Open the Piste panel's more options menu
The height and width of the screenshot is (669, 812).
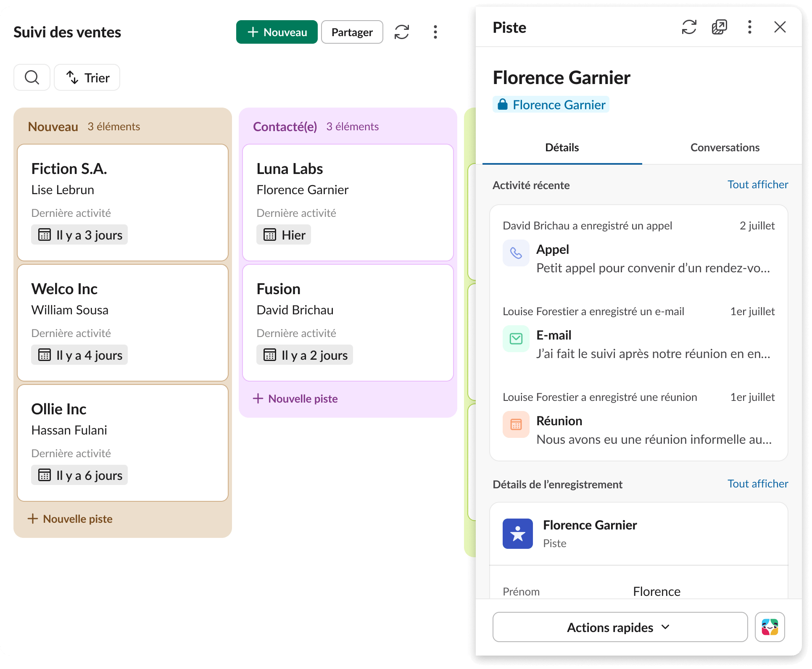click(750, 27)
